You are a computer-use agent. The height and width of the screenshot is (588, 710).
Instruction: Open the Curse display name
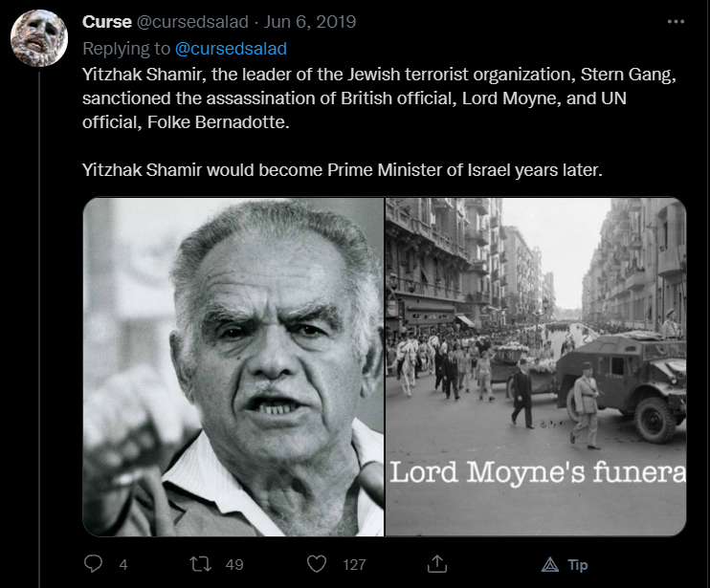[107, 22]
